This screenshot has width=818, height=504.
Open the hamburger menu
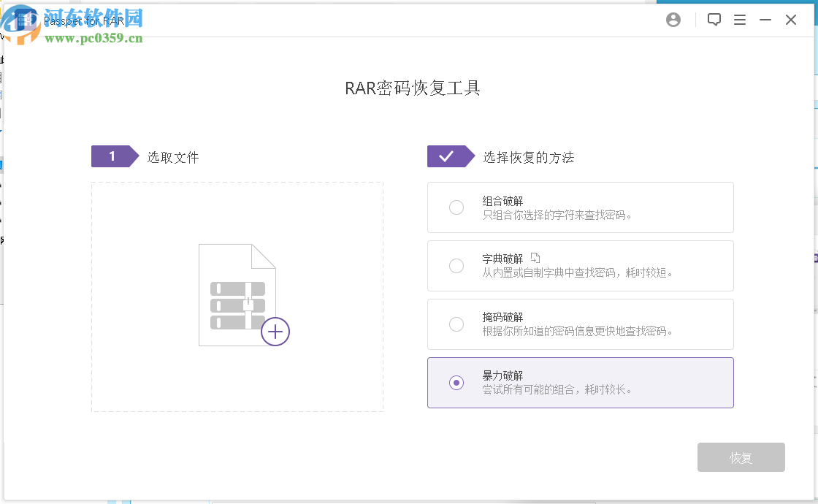click(x=740, y=20)
